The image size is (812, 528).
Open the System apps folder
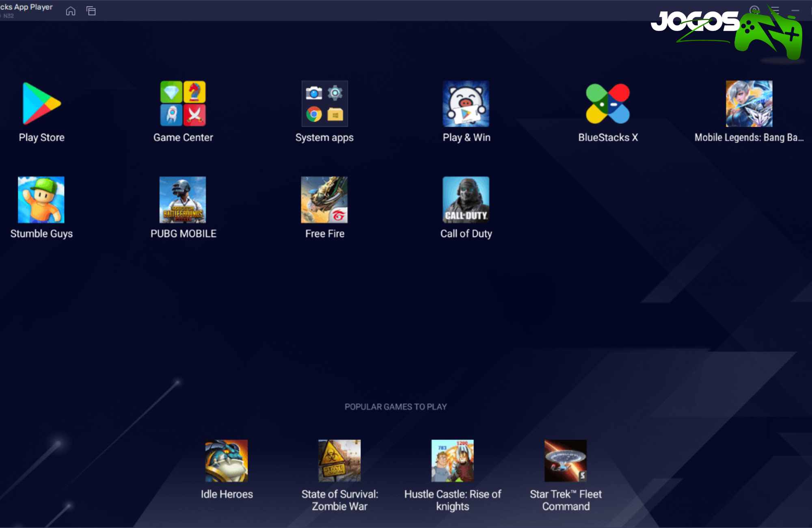tap(324, 104)
